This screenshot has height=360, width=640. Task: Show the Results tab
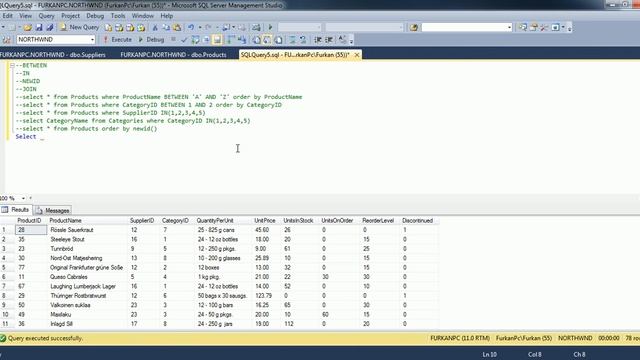tap(16, 210)
